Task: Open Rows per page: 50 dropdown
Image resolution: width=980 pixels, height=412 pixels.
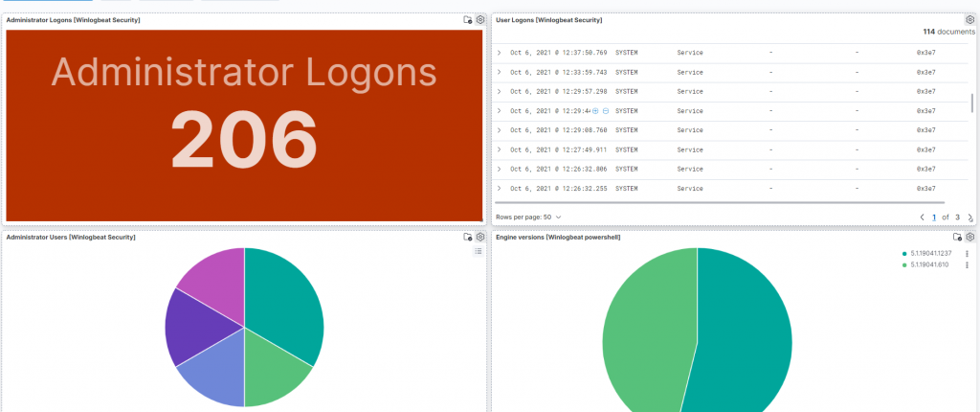Action: click(528, 217)
